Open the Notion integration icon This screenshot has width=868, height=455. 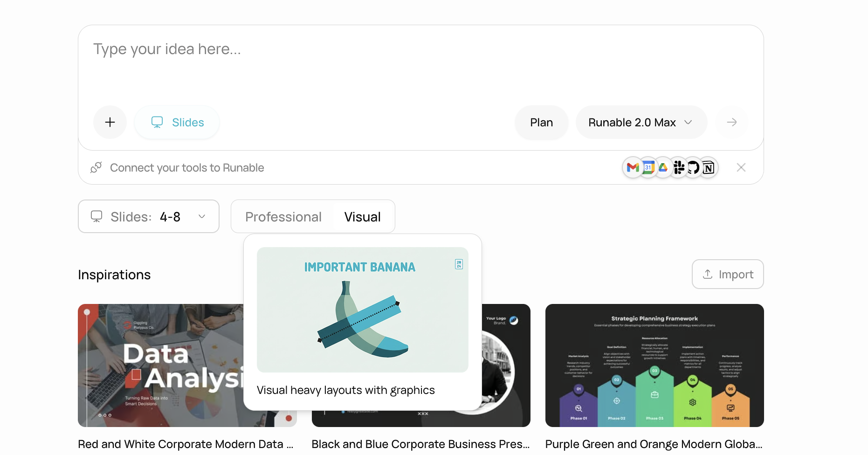(709, 167)
